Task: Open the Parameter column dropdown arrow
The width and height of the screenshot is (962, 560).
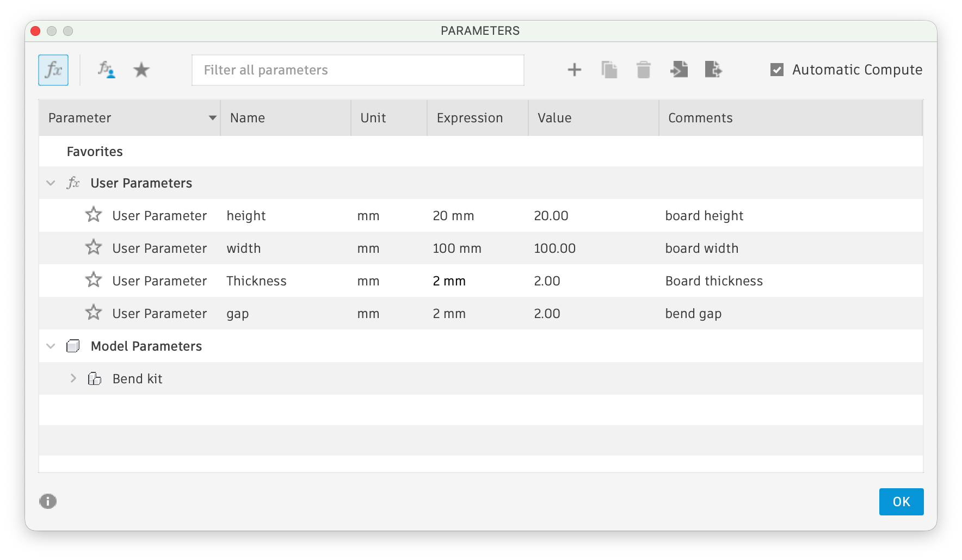Action: 213,118
